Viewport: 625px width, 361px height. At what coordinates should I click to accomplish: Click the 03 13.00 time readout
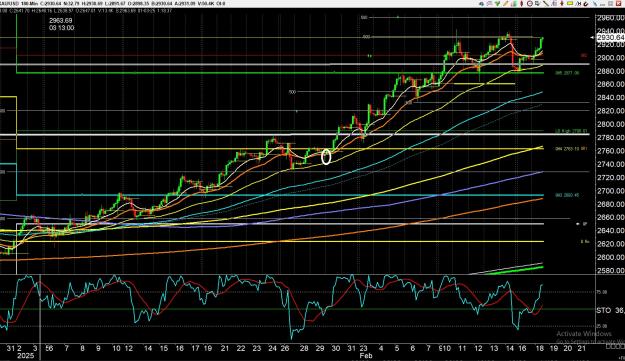click(61, 28)
